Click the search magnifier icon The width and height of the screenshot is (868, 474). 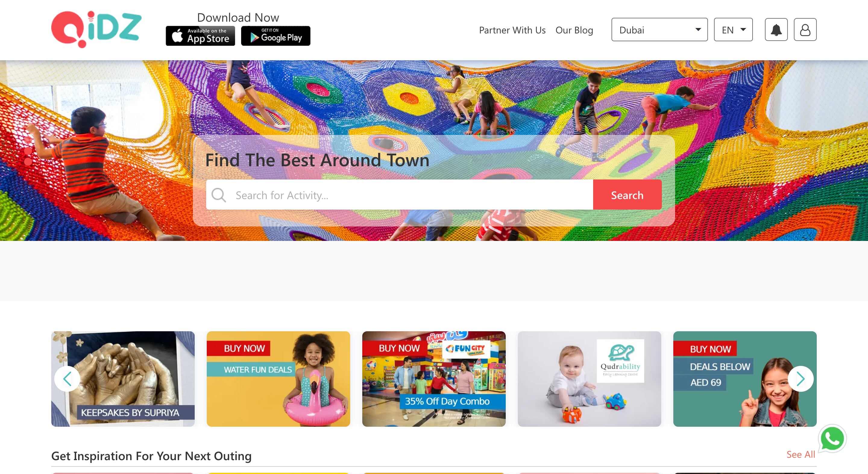tap(220, 195)
